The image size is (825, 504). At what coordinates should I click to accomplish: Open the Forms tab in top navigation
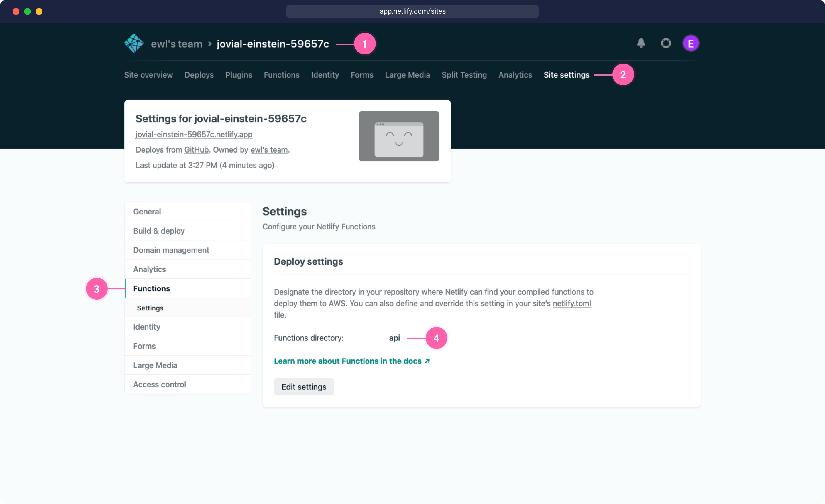tap(362, 75)
